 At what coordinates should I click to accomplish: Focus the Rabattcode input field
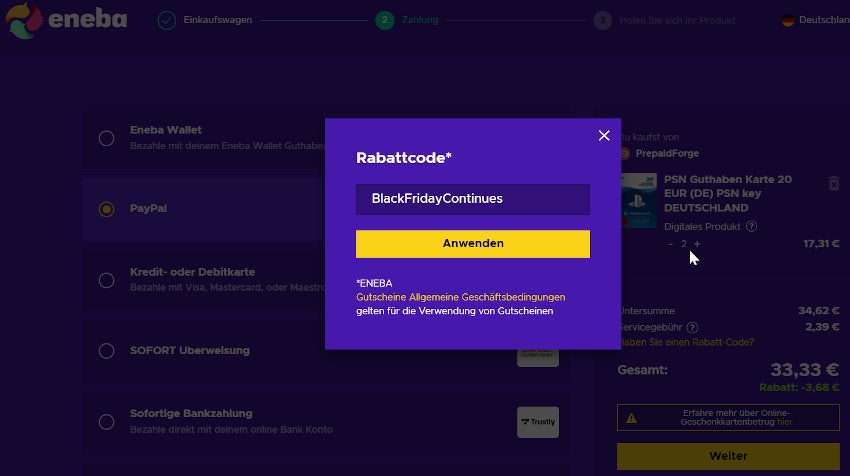[x=472, y=199]
